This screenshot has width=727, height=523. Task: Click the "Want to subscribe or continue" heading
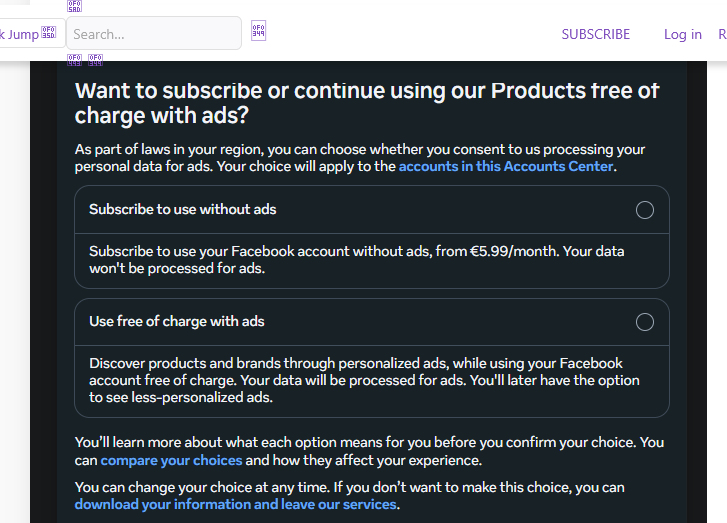click(x=367, y=103)
